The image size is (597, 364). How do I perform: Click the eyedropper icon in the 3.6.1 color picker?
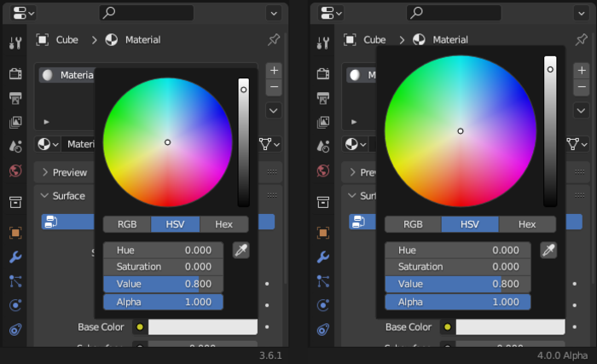241,250
